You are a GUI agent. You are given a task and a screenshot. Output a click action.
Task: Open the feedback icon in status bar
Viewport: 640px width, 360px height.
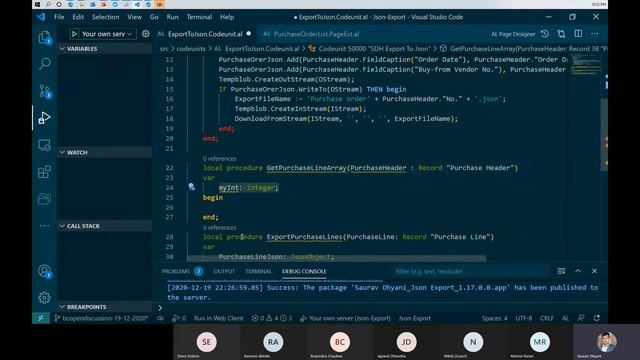(581, 318)
